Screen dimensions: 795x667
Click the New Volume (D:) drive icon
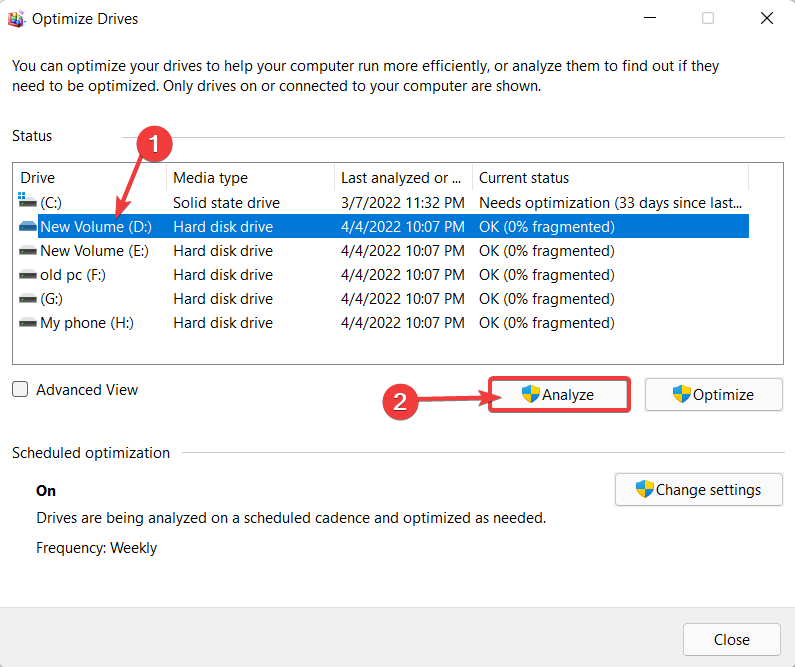click(27, 227)
